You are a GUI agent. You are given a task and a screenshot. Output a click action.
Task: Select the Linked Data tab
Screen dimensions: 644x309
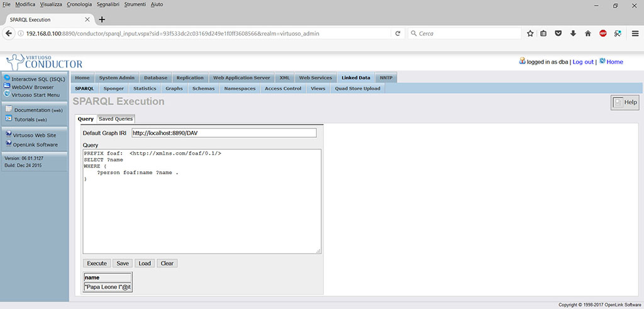click(356, 77)
